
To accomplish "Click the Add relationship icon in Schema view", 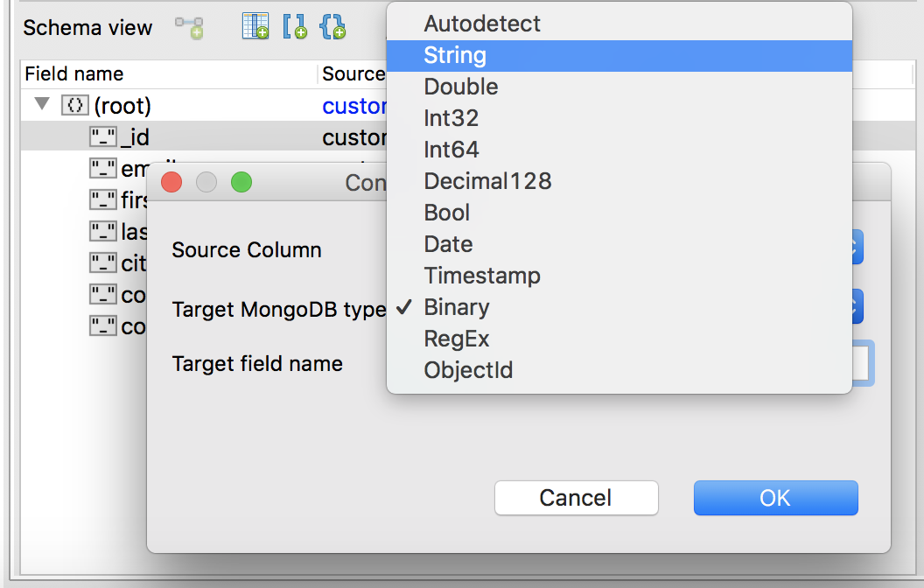I will tap(188, 27).
